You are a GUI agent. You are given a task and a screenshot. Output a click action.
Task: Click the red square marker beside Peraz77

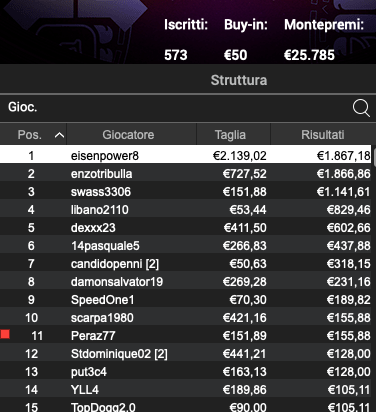pos(5,334)
